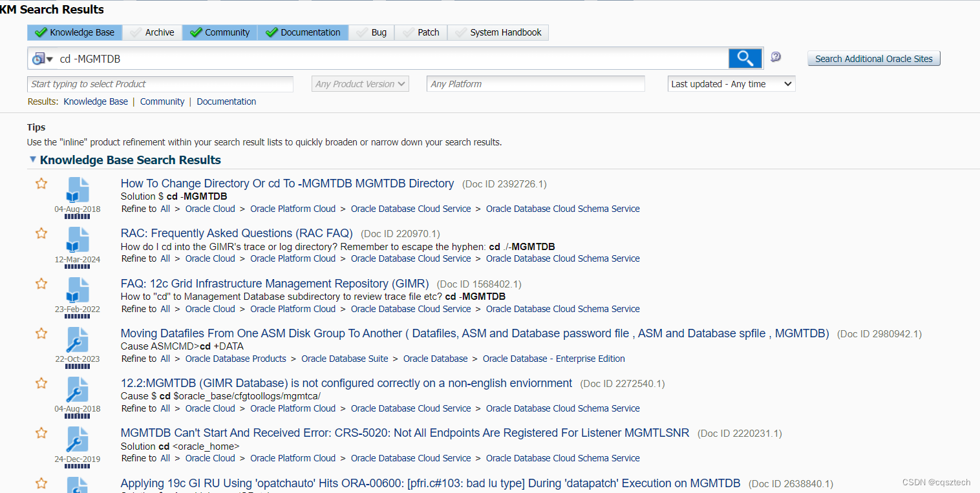Focus the 'Start typing to select Product' field
The width and height of the screenshot is (980, 493).
tap(160, 84)
